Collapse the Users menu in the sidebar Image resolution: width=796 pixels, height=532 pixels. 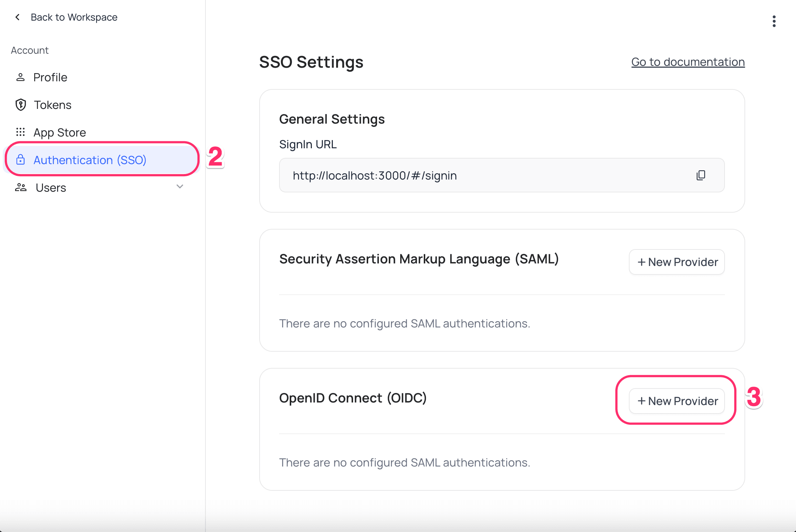[180, 187]
